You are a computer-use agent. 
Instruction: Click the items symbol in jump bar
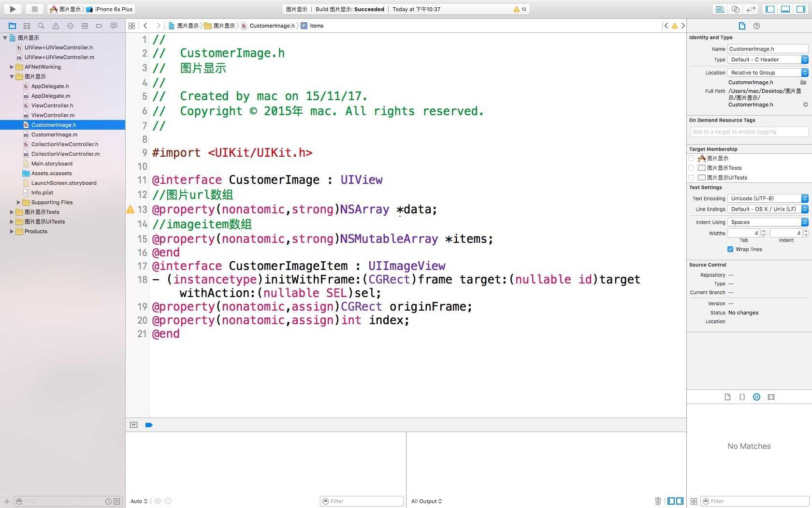(316, 26)
